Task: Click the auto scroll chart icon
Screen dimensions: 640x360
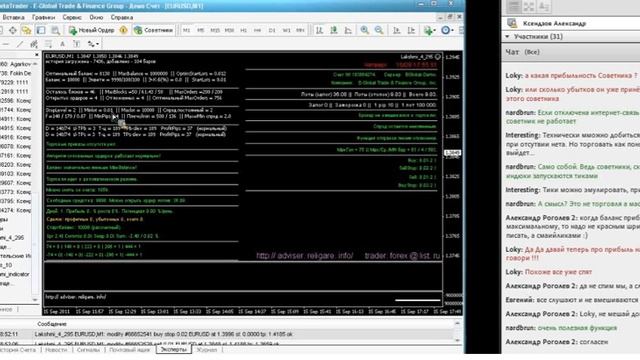Action: (x=396, y=30)
